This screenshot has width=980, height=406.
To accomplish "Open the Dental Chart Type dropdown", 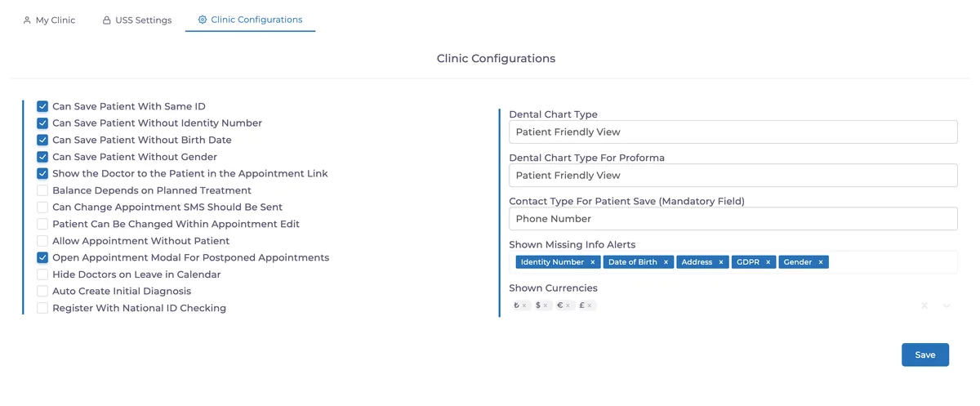I will tap(733, 132).
